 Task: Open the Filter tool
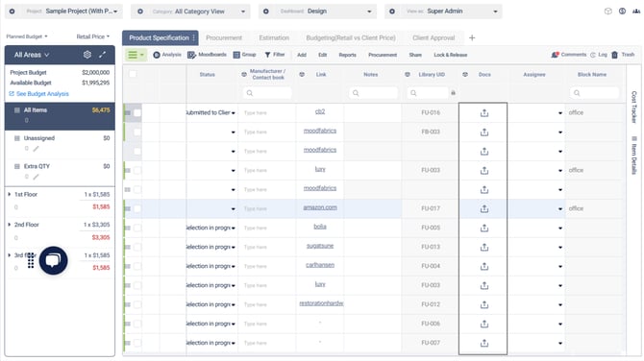coord(274,55)
